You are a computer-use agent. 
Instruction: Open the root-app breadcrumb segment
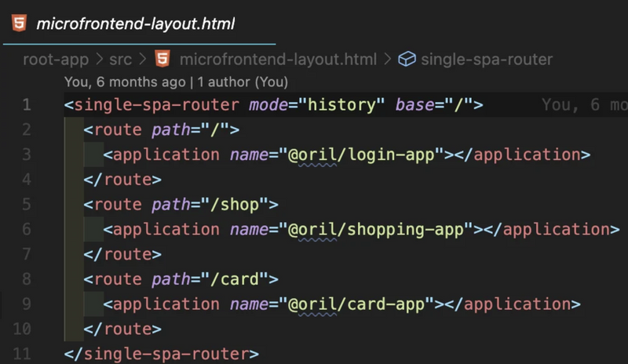[56, 60]
